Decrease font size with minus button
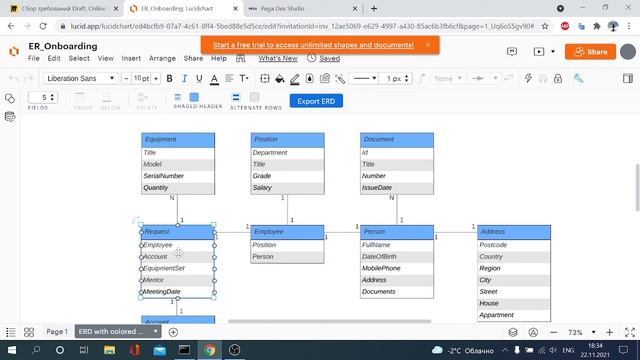This screenshot has height=360, width=640. tap(126, 78)
